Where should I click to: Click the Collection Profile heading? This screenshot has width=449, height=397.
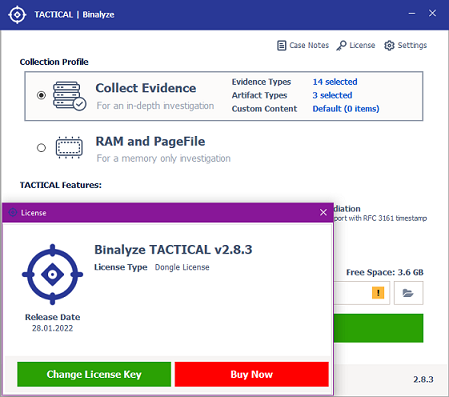pyautogui.click(x=54, y=62)
